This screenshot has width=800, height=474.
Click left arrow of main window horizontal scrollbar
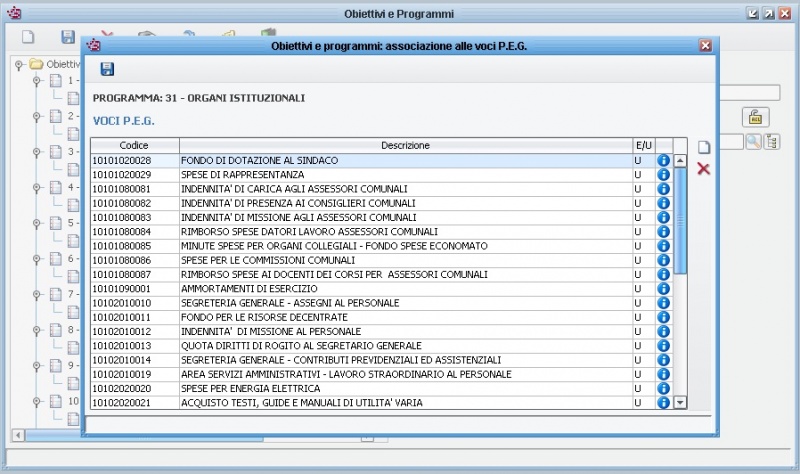pyautogui.click(x=18, y=435)
